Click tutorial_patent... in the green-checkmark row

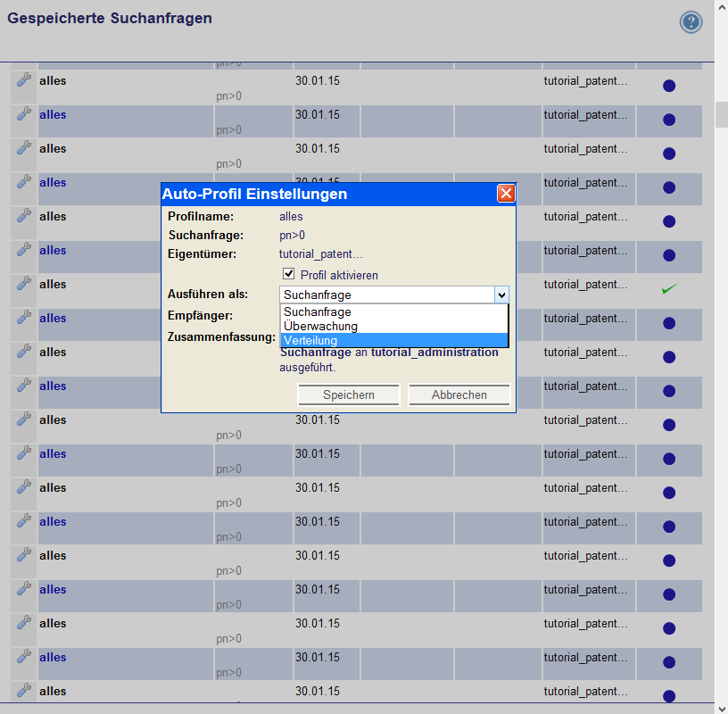tap(586, 285)
